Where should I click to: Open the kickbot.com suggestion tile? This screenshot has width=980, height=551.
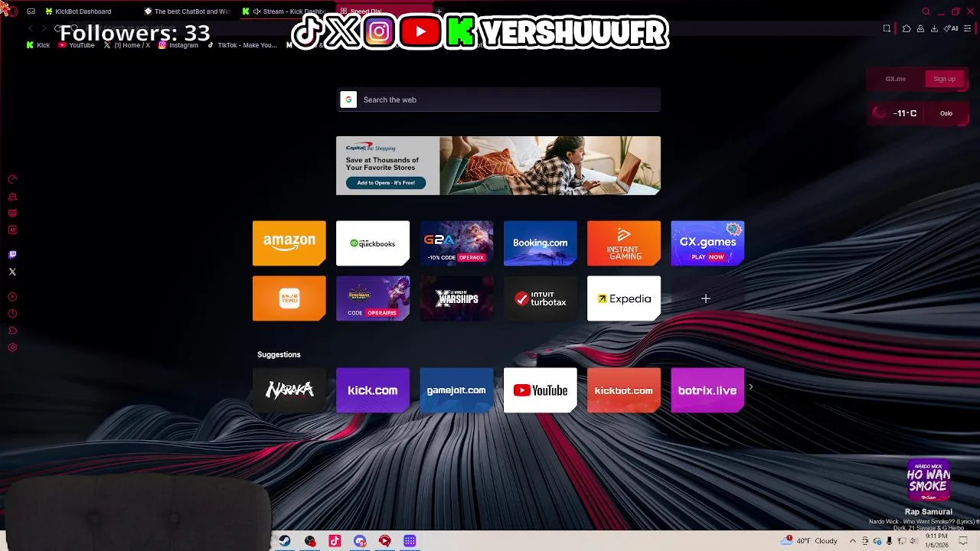[x=624, y=390]
